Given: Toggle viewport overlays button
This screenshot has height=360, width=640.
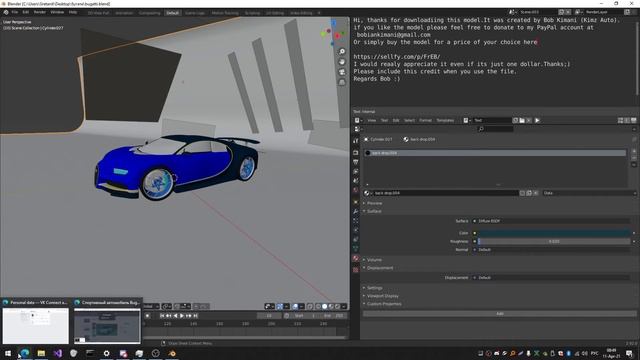Looking at the screenshot, I should click(295, 306).
